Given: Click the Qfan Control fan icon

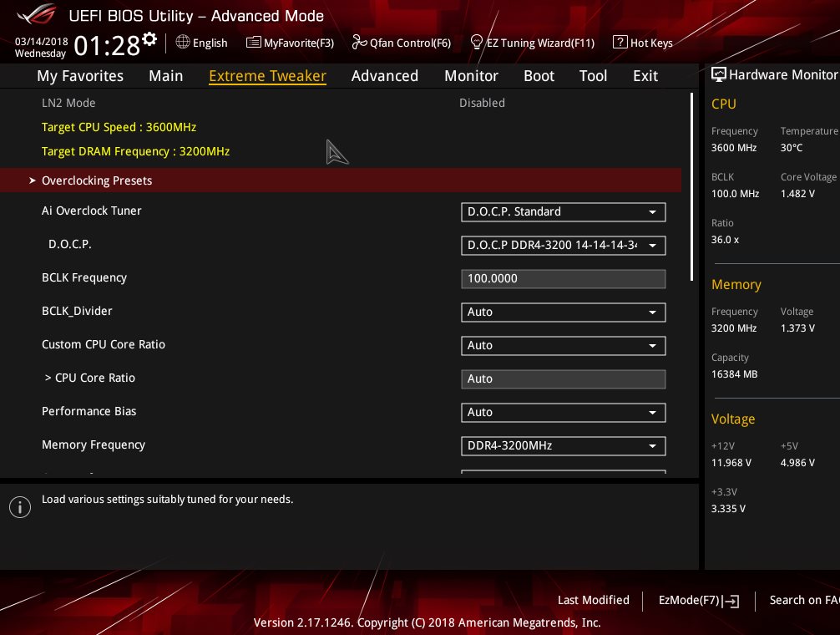Looking at the screenshot, I should click(359, 42).
